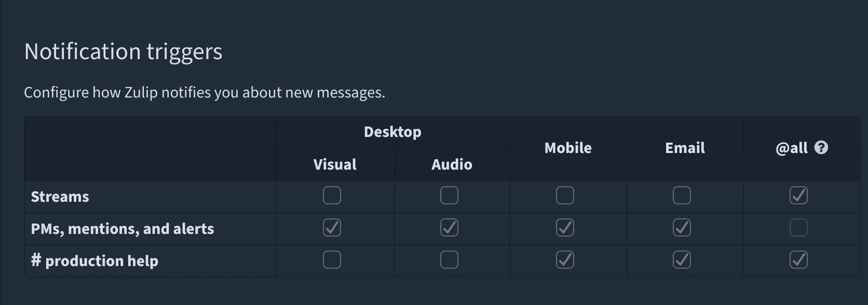The width and height of the screenshot is (868, 305).
Task: Disable visual notifications for PMs, mentions, alerts
Action: (x=332, y=228)
